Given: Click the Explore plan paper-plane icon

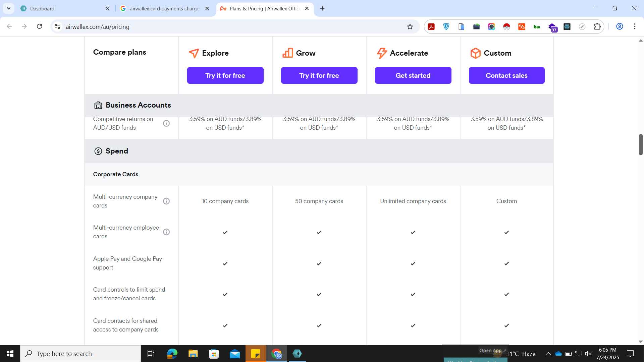Looking at the screenshot, I should tap(194, 53).
